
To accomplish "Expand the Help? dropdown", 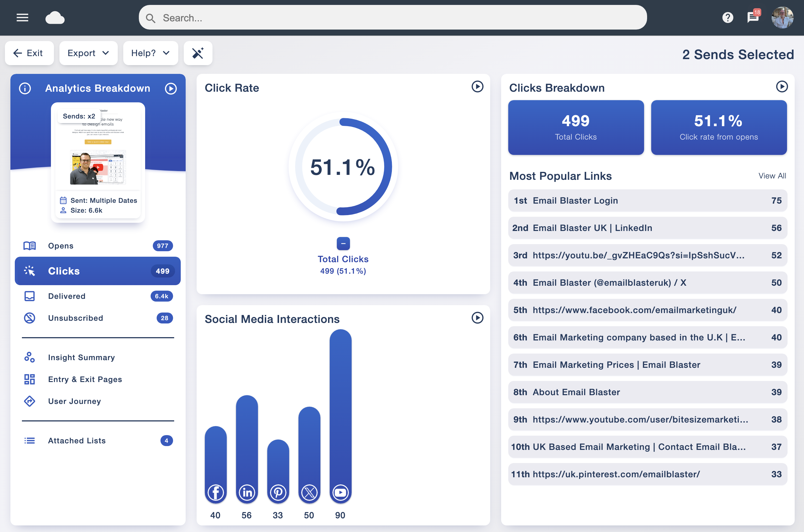I will [x=150, y=53].
